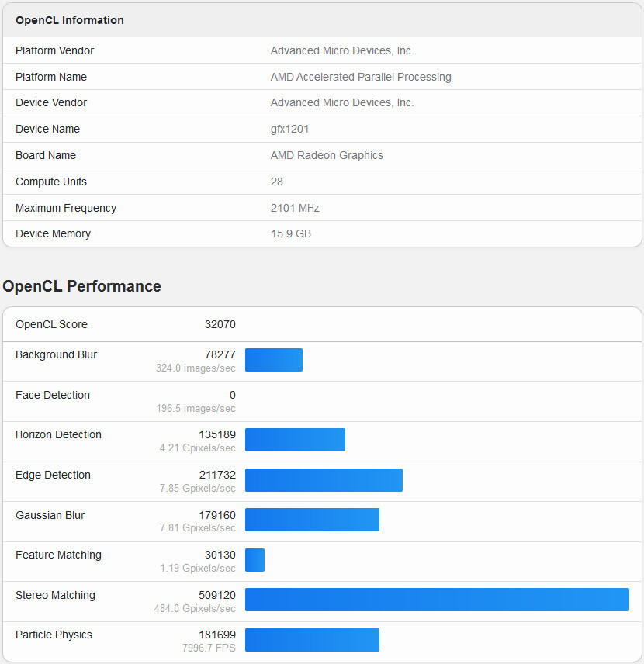Click the Face Detection row label
The width and height of the screenshot is (644, 664).
click(x=53, y=395)
